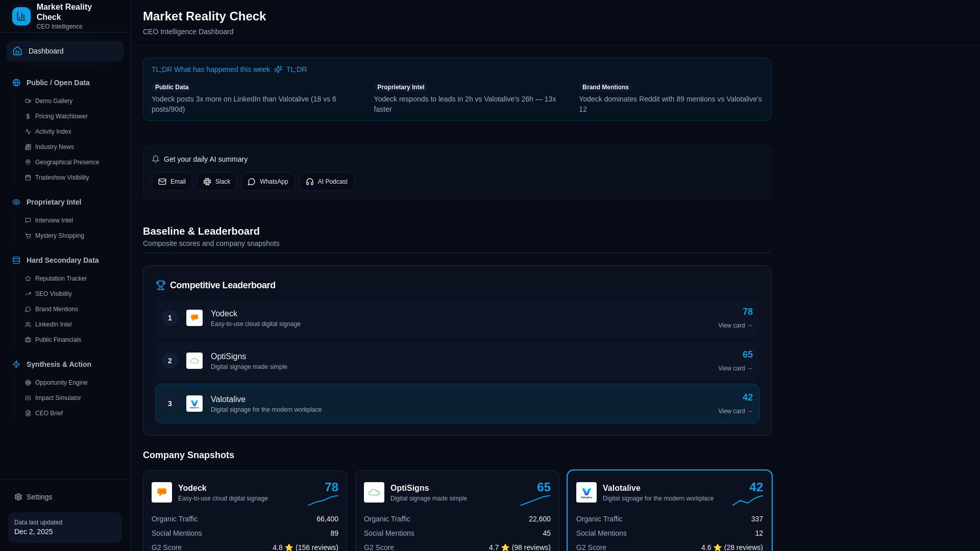The image size is (980, 551).
Task: Open View card link for Yodeck
Action: pyautogui.click(x=735, y=325)
